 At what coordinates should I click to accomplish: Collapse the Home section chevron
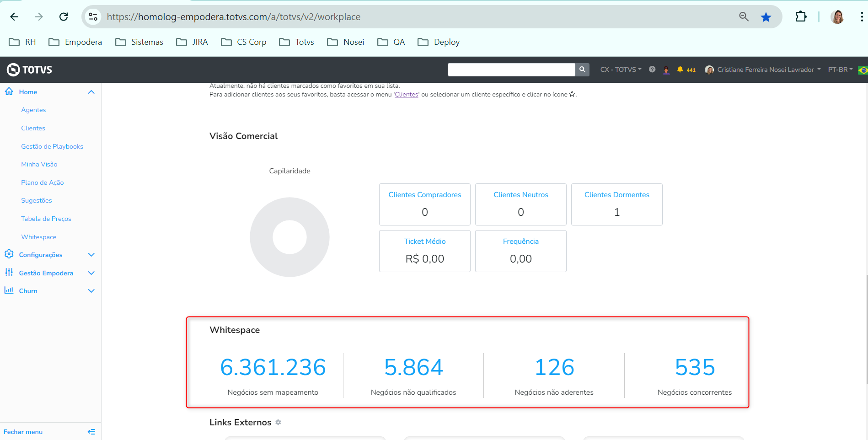(x=91, y=92)
